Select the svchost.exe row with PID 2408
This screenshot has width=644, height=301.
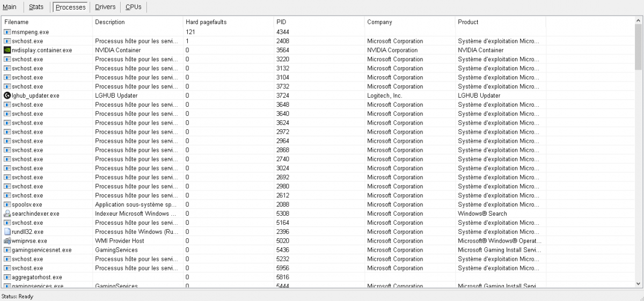[318, 41]
